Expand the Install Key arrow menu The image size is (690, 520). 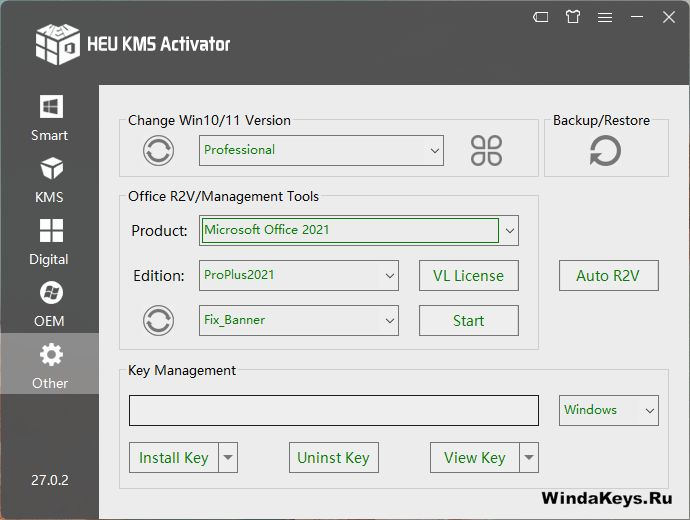(x=228, y=458)
